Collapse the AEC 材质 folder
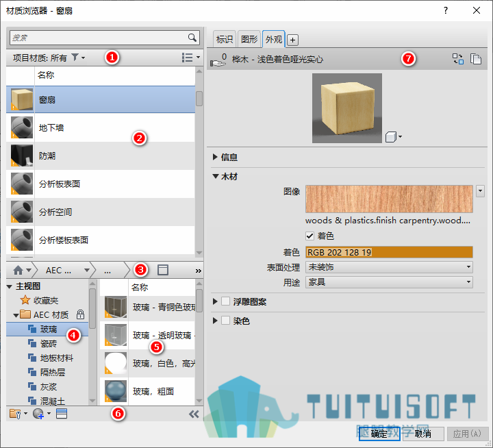Screen dimensions: 493x448 [16, 314]
